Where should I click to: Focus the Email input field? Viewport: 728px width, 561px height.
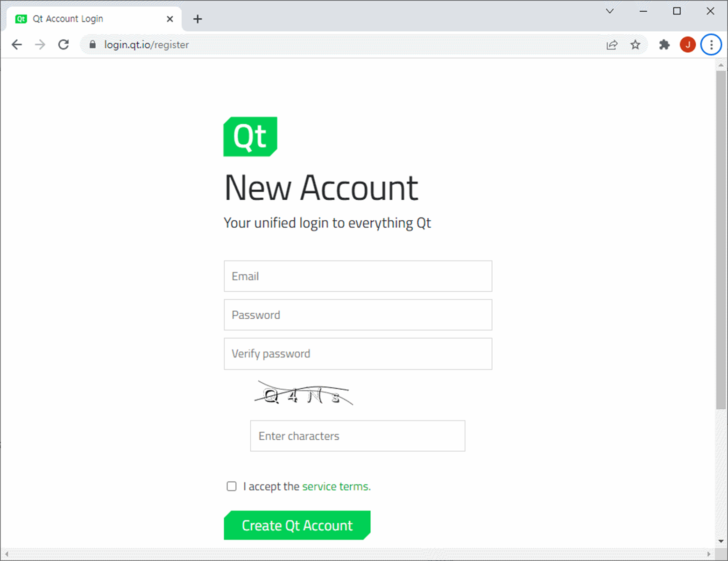point(358,276)
